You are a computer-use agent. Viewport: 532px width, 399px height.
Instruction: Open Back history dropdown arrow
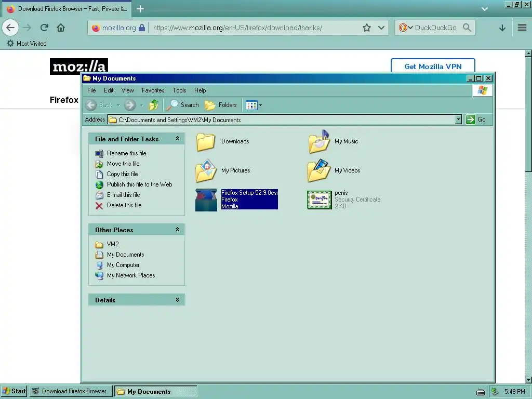tap(118, 105)
